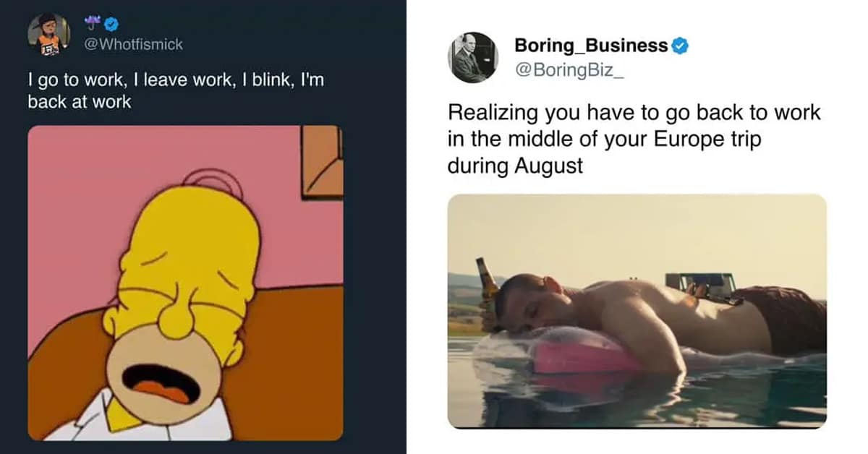Select the 'Realizing you have to go back' text

(634, 139)
